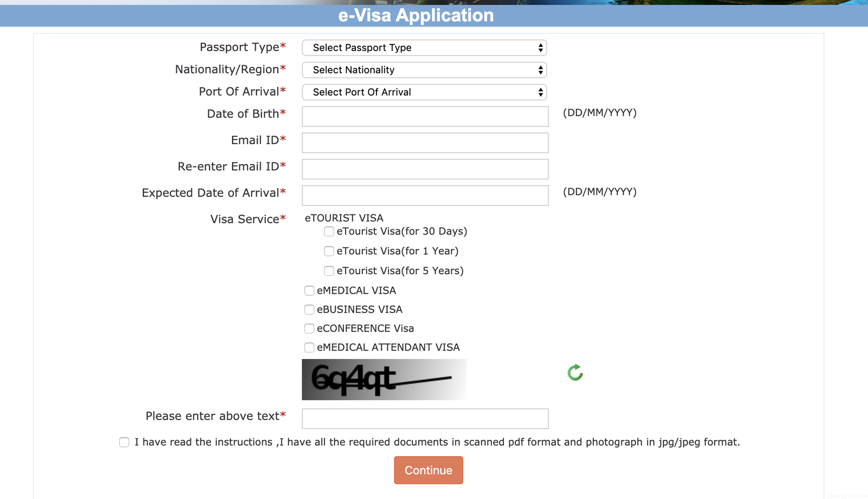
Task: Select the eCONFERENCE Visa checkbox
Action: pos(309,329)
